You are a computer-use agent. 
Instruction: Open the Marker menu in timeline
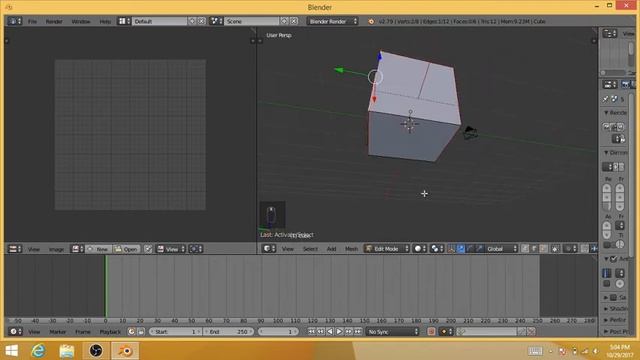click(x=58, y=332)
